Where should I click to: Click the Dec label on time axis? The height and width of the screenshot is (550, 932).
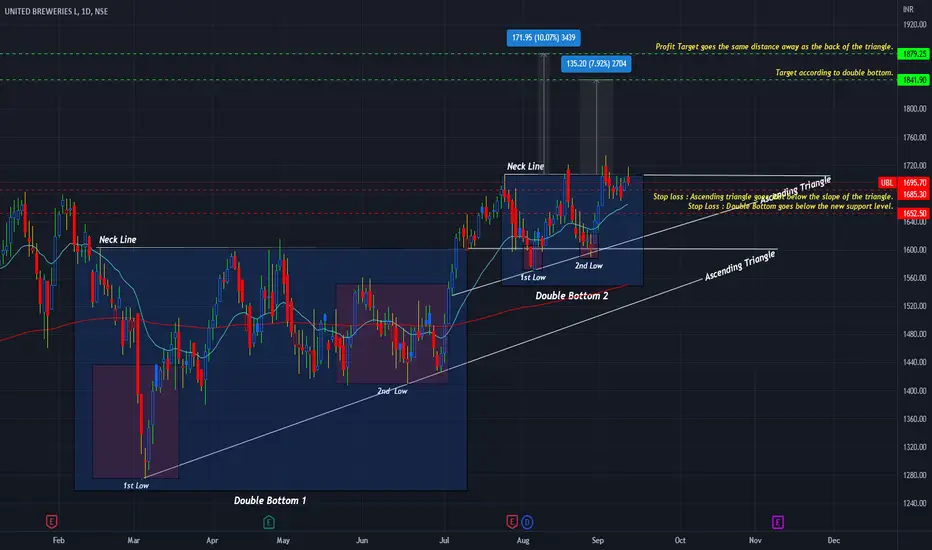834,540
